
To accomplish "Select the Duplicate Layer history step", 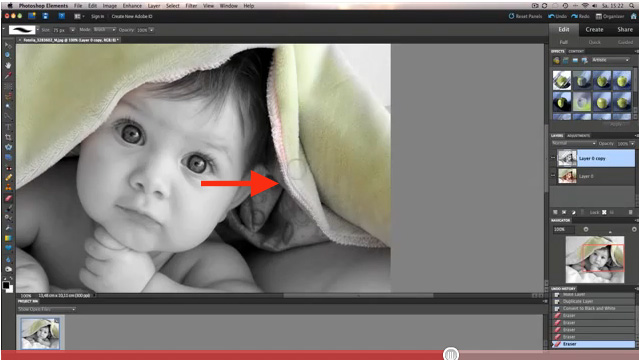I will 577,301.
